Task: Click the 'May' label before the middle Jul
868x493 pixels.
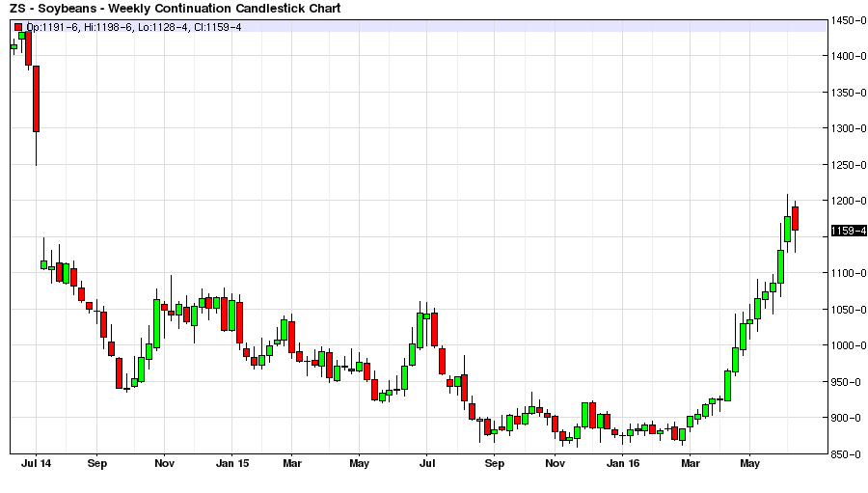Action: [x=360, y=464]
